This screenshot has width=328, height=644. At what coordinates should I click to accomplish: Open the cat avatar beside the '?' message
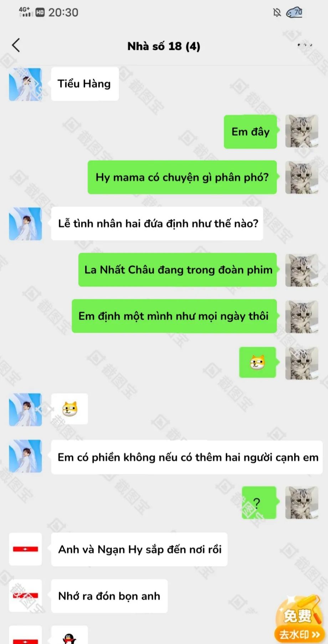302,503
